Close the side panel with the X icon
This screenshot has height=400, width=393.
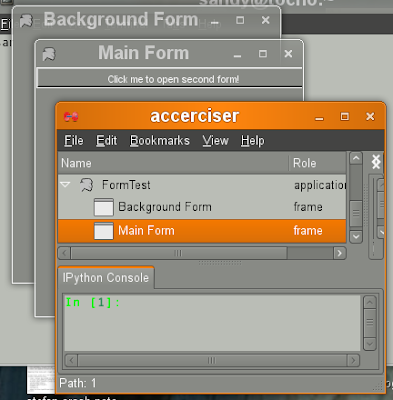[x=376, y=162]
